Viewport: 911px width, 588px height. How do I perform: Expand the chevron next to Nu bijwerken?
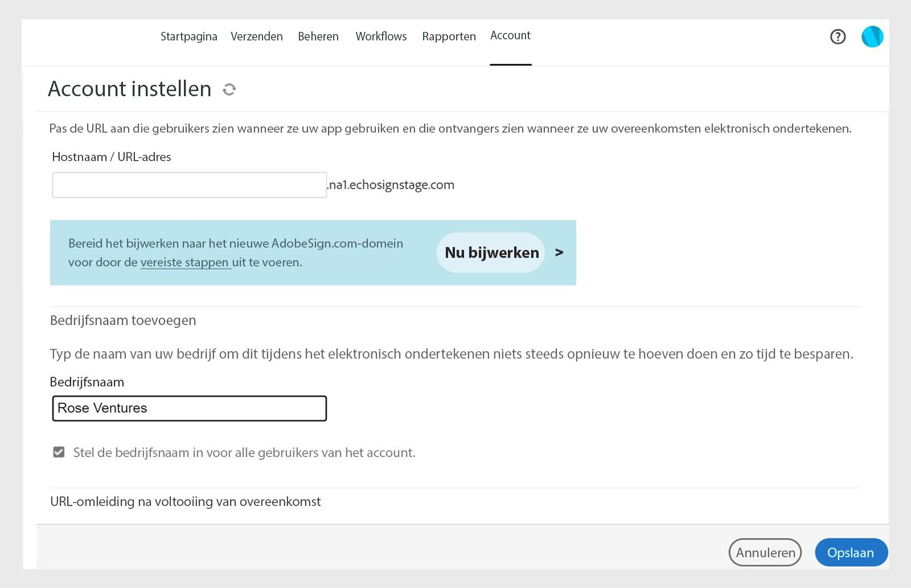[x=559, y=253]
